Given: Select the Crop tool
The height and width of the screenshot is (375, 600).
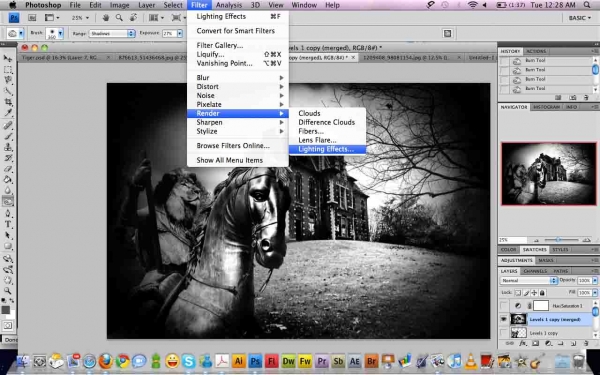Looking at the screenshot, I should click(x=8, y=102).
